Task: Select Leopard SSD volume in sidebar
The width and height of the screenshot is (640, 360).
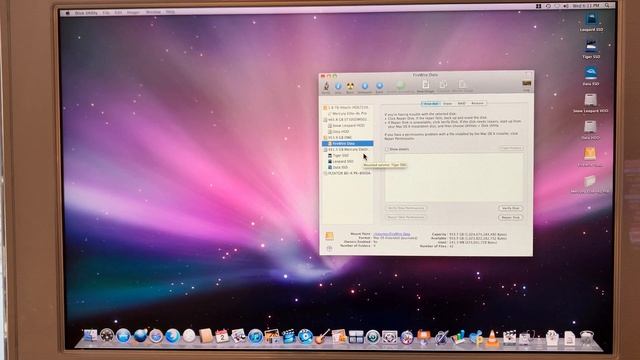Action: point(347,162)
